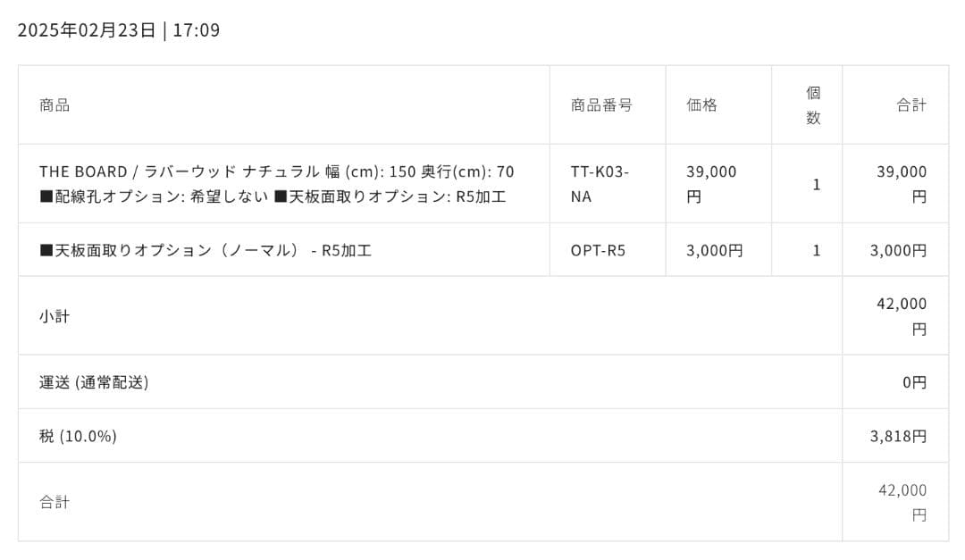Click the 運送 (通常配送) shipping label
The width and height of the screenshot is (965, 560).
point(94,382)
